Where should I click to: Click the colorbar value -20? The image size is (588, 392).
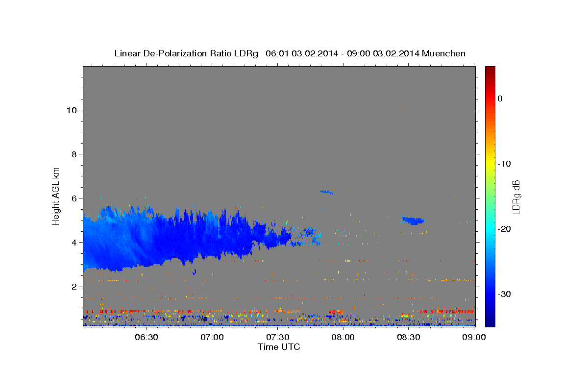tap(505, 229)
